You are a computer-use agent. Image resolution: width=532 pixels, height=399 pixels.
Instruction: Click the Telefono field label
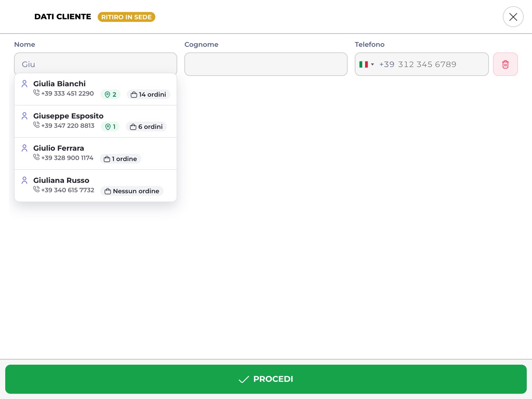tap(369, 45)
